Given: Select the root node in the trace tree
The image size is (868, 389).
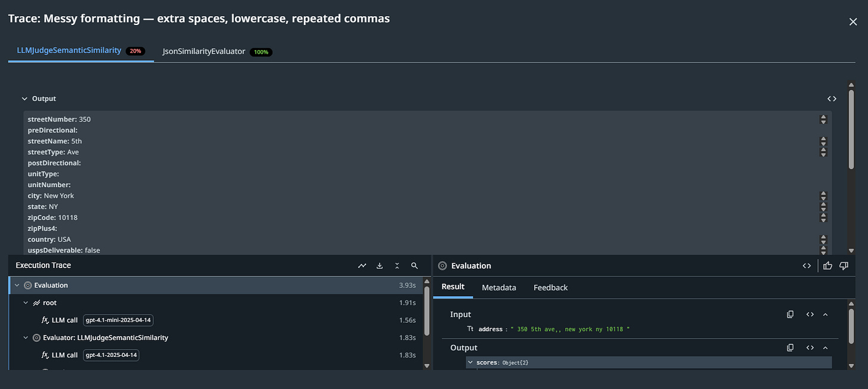Looking at the screenshot, I should click(216, 303).
